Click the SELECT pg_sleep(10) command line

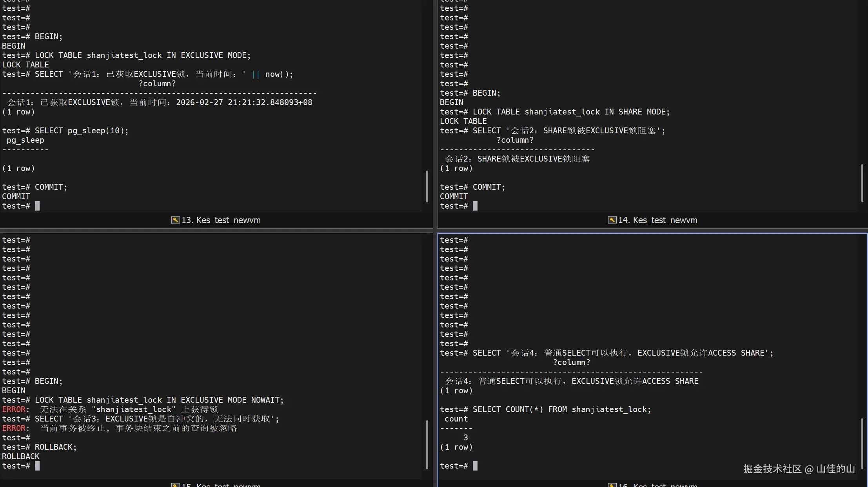pos(81,131)
